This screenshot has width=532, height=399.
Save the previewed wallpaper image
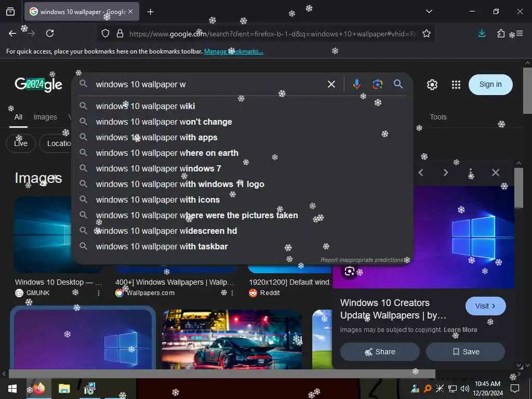pos(465,352)
